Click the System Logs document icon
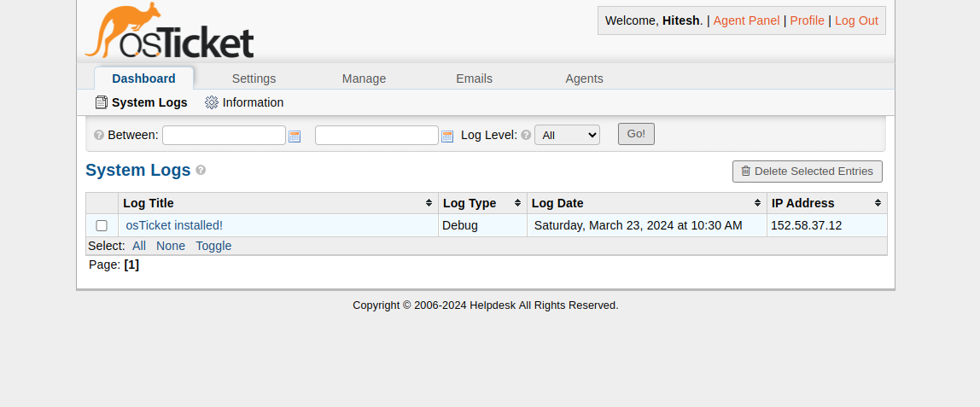This screenshot has height=407, width=980. click(102, 102)
